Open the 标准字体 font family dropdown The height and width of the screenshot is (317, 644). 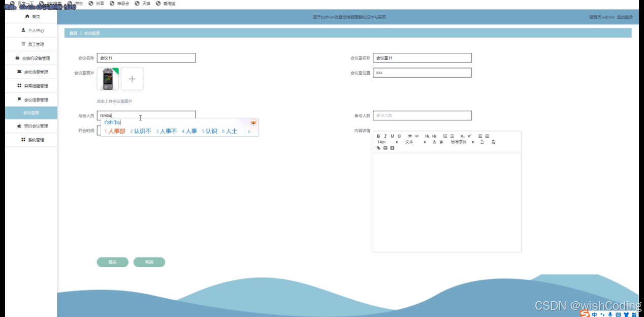click(x=462, y=142)
